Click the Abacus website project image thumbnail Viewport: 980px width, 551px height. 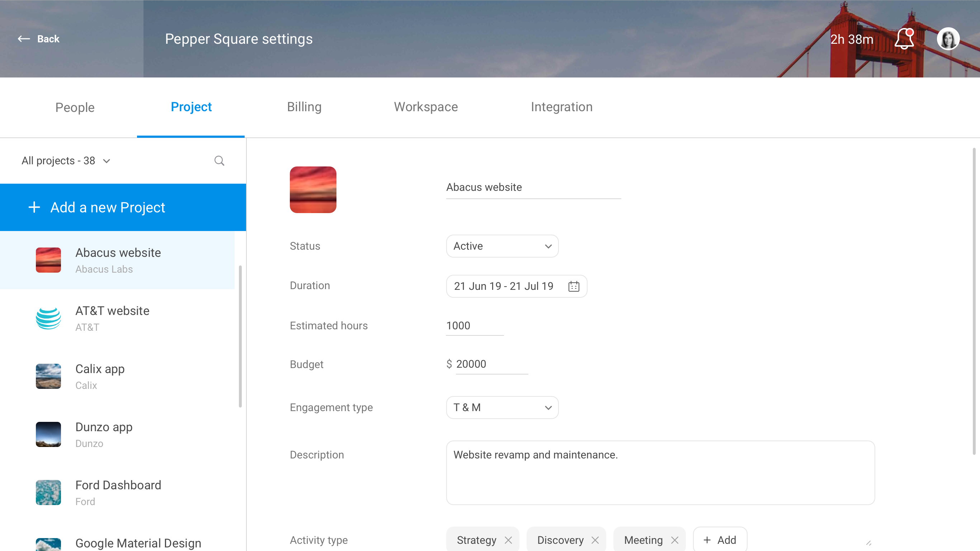coord(313,189)
